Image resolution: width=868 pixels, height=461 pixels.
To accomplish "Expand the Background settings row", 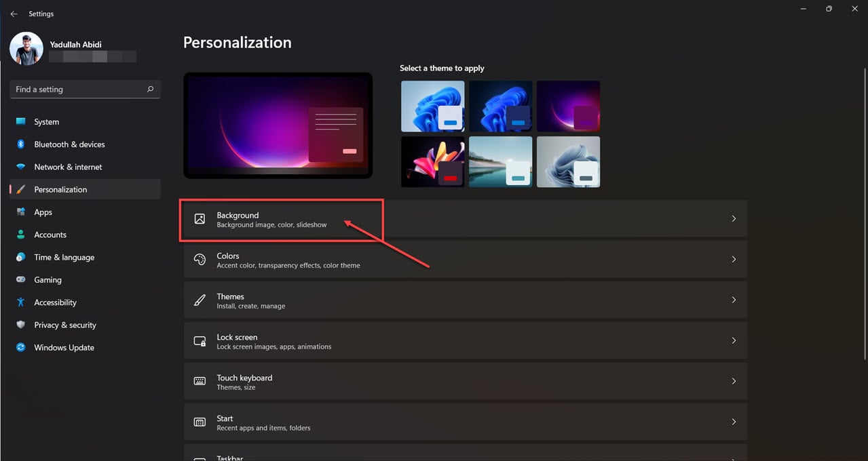I will click(465, 218).
